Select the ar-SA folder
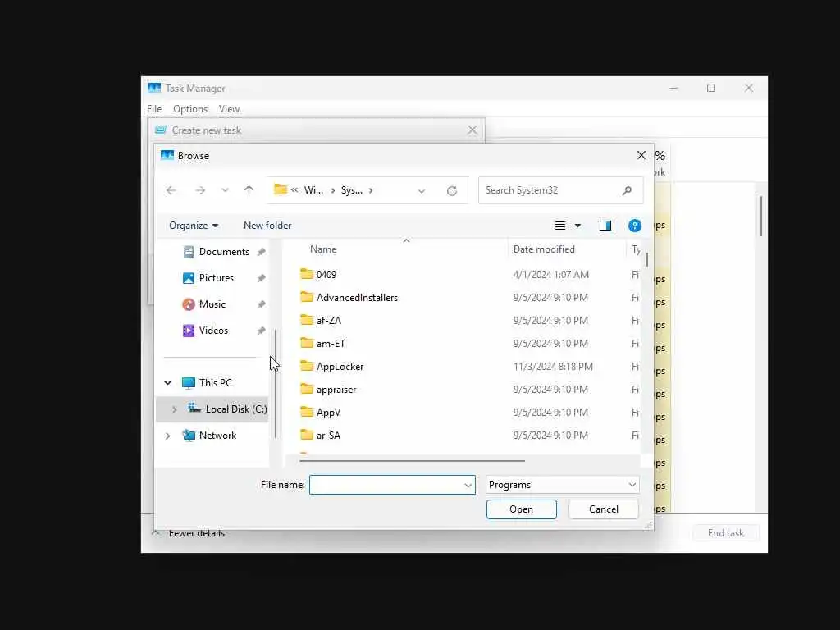The image size is (840, 630). click(x=328, y=436)
